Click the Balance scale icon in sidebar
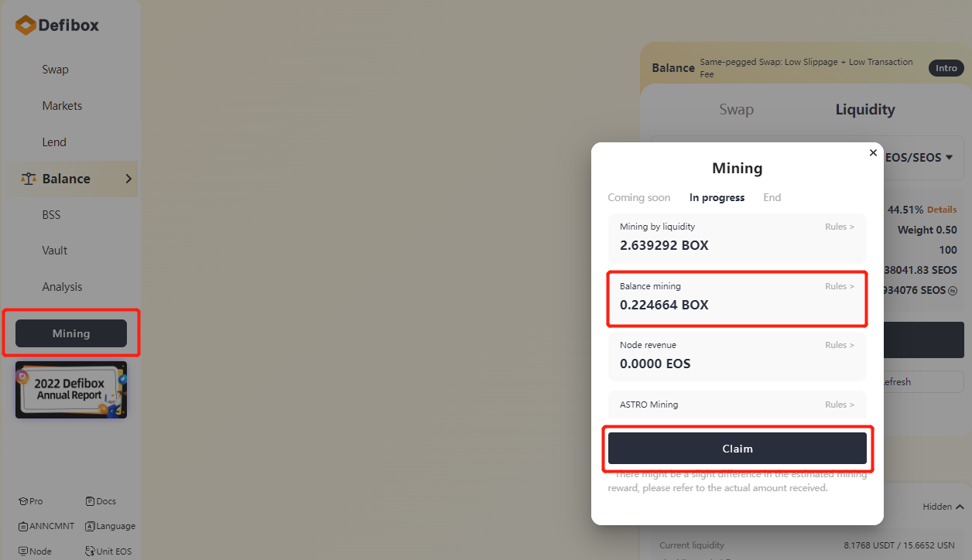Screen dimensions: 972x560 coord(29,179)
